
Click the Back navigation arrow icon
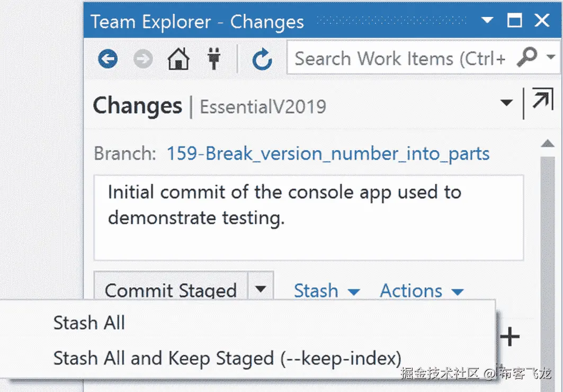(x=108, y=59)
